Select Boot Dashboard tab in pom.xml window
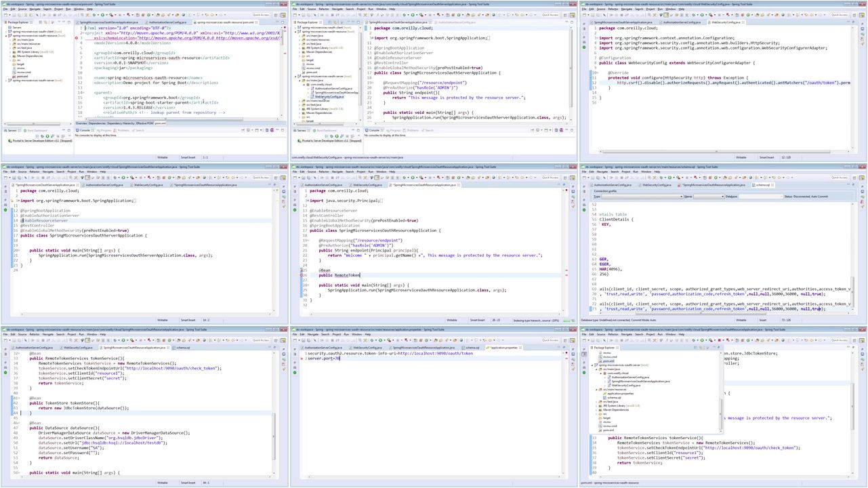 pos(36,130)
